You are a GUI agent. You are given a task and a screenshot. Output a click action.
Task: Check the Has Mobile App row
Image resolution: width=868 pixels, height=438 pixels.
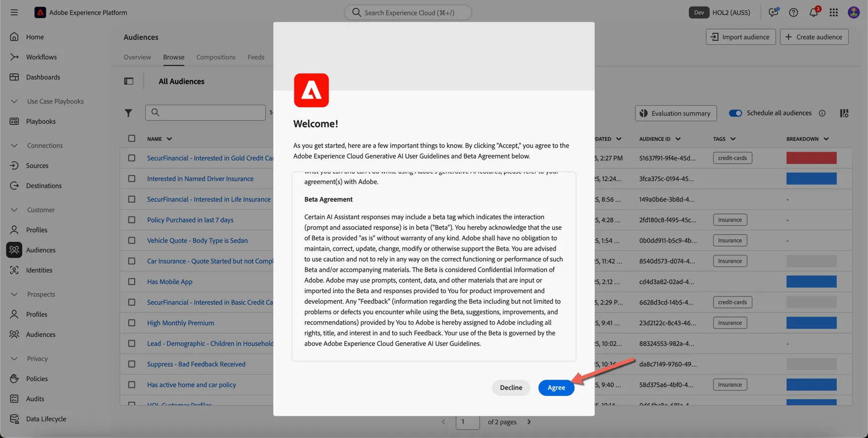tap(132, 282)
